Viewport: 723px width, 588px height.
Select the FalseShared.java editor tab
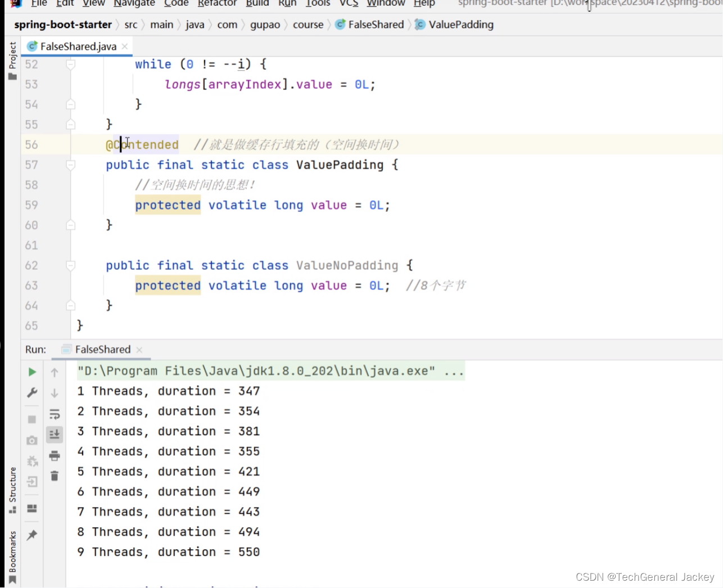coord(78,47)
